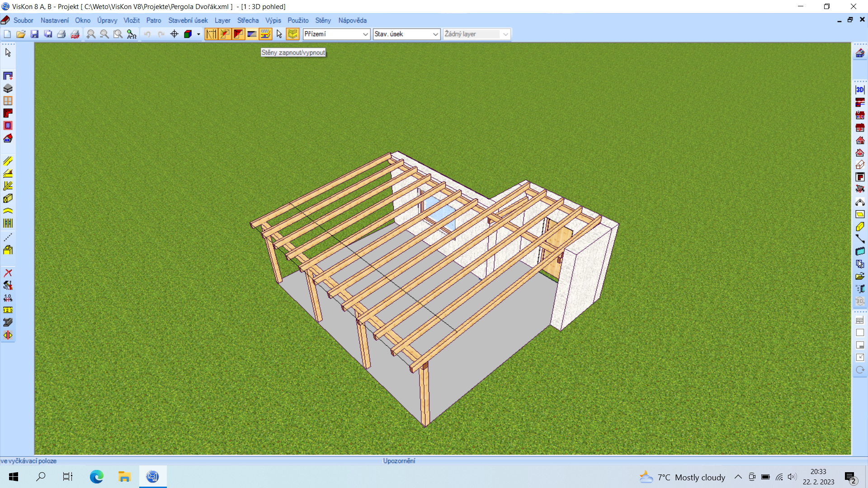Zoom in with the plus magnifier icon

pyautogui.click(x=91, y=34)
